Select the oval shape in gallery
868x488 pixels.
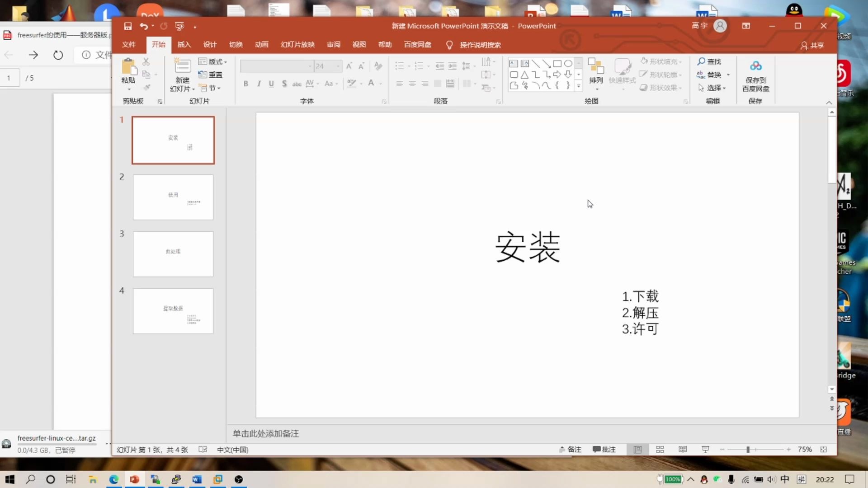click(568, 64)
